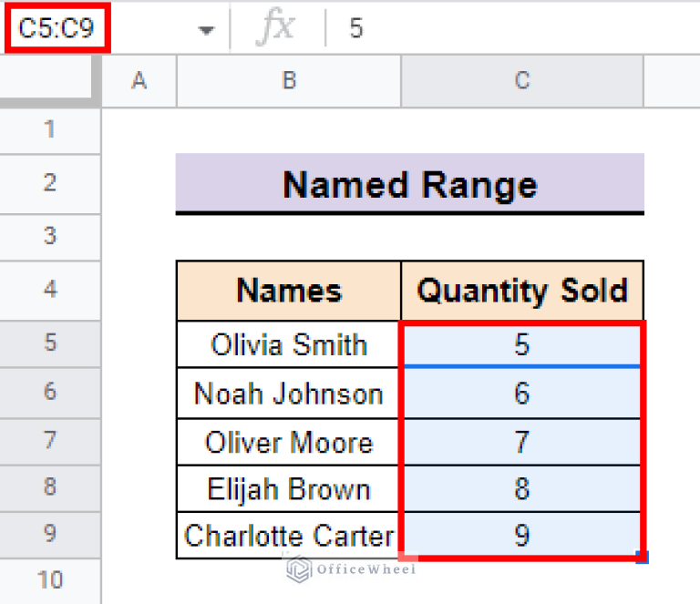700x604 pixels.
Task: Click the fill handle at selection corner
Action: [644, 558]
